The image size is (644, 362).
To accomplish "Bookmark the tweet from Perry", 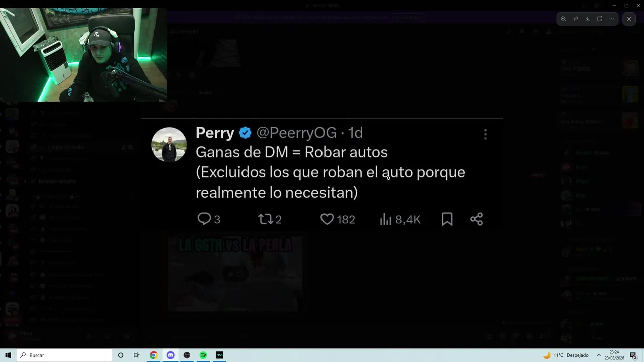I will click(447, 219).
